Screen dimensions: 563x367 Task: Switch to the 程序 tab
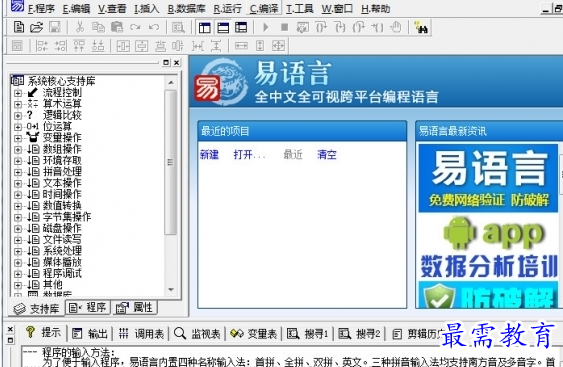[88, 307]
